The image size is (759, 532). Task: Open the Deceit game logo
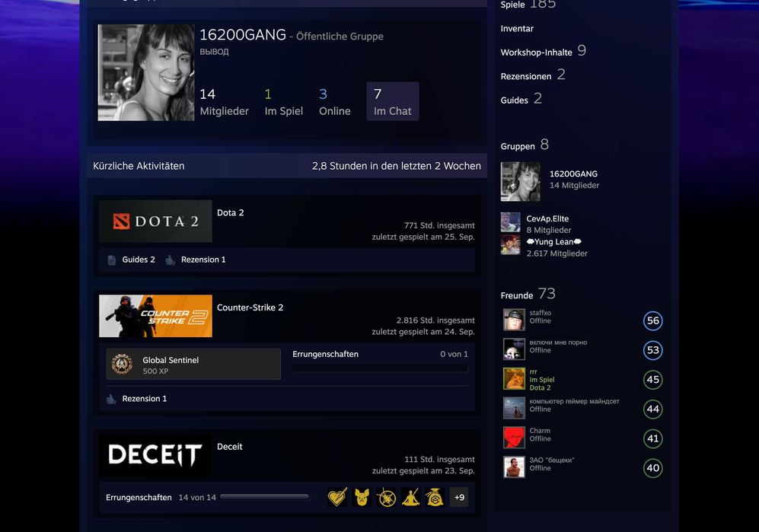155,455
